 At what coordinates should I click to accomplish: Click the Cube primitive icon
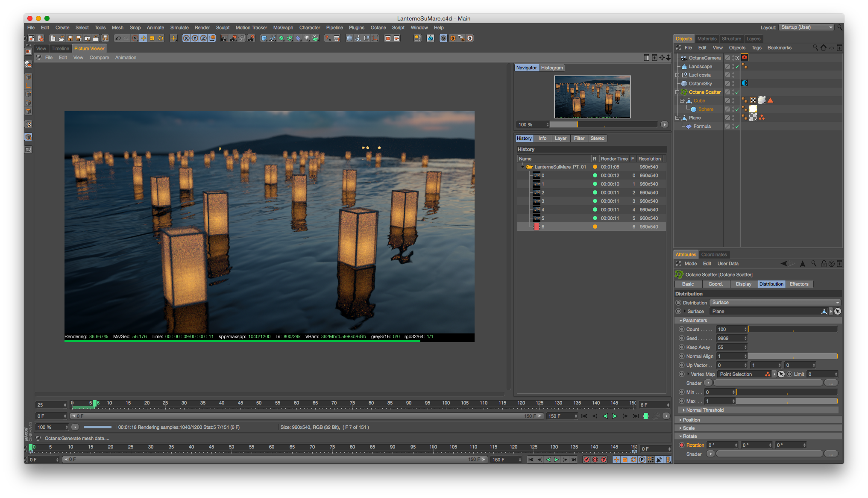(264, 38)
